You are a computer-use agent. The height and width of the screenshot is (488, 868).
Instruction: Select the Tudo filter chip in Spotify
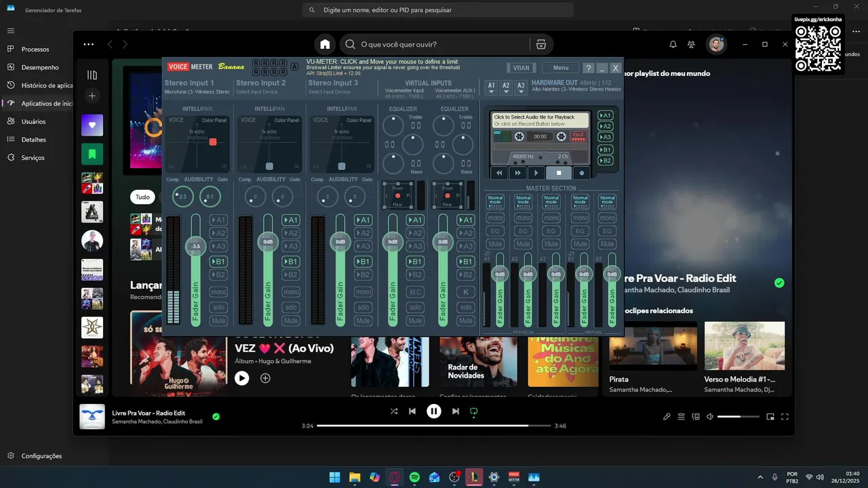click(142, 197)
